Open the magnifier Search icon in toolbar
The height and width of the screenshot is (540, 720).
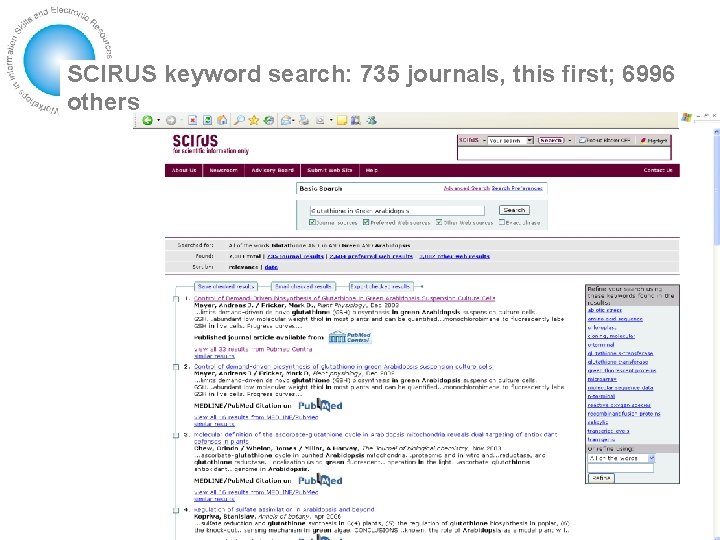click(239, 120)
